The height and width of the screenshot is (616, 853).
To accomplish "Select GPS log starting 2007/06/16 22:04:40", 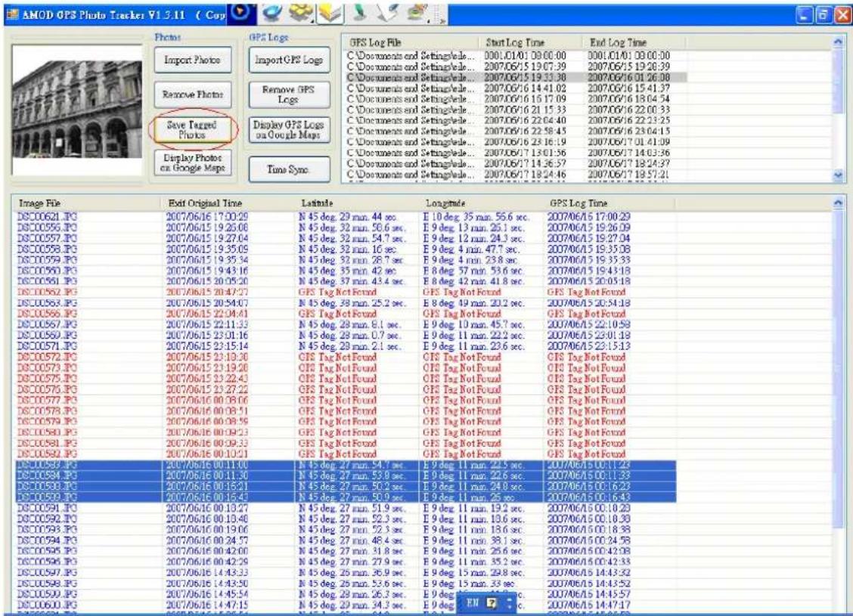I will click(x=516, y=121).
